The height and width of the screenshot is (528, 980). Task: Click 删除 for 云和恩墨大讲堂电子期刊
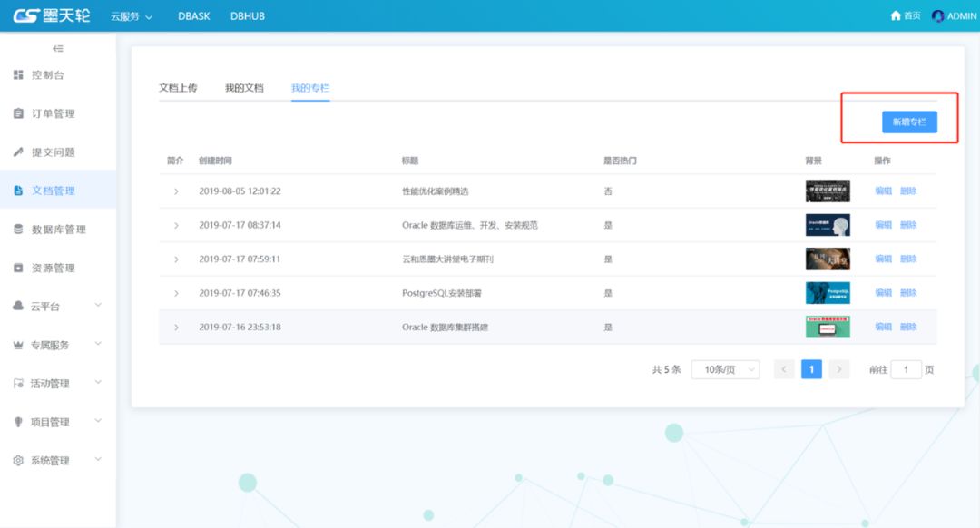pyautogui.click(x=908, y=259)
